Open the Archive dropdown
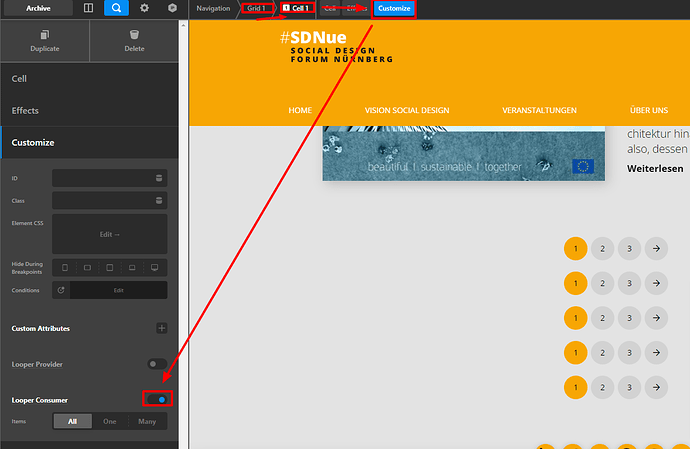 click(38, 8)
